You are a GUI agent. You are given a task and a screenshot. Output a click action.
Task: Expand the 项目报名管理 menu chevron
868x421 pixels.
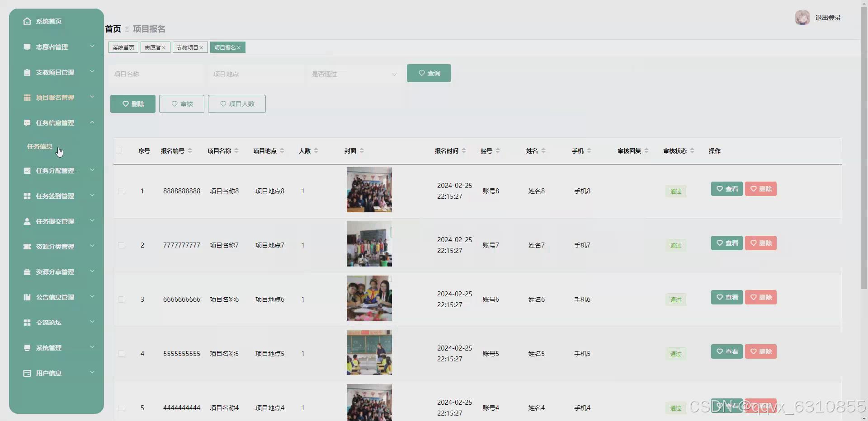(92, 97)
